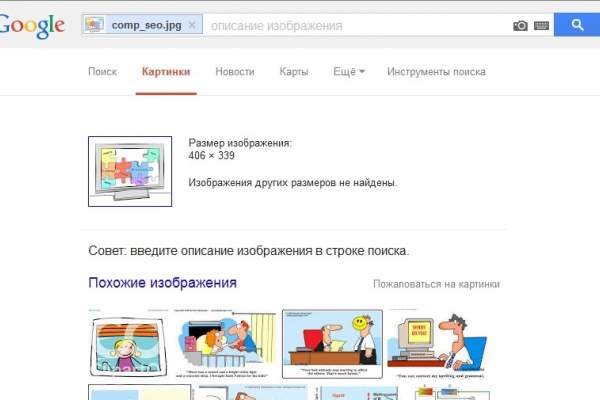Viewport: 600px width, 400px height.
Task: Open the on-screen keyboard icon
Action: click(541, 25)
